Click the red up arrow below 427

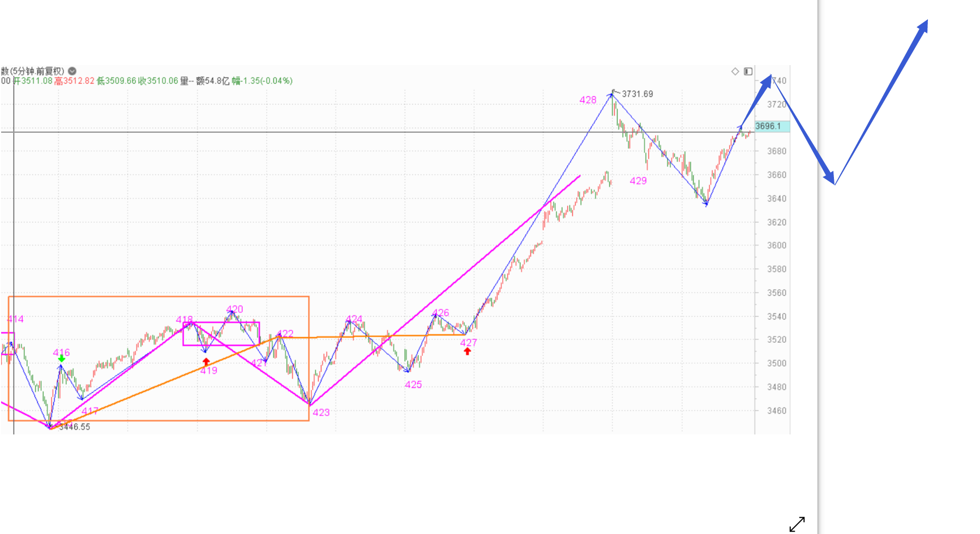(467, 351)
